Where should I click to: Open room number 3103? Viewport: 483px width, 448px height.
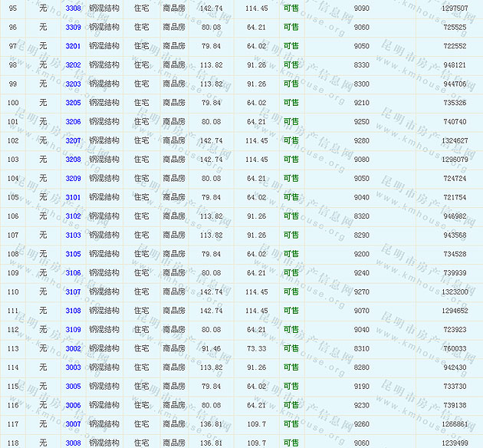(x=73, y=236)
